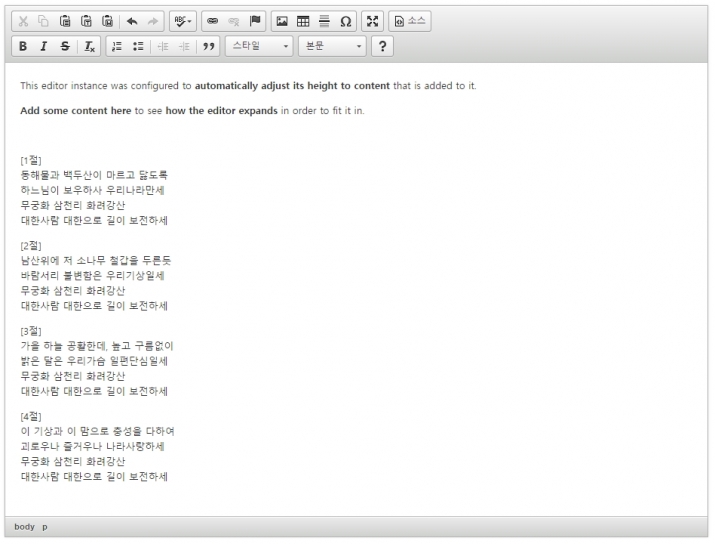715x544 pixels.
Task: Open the 스타일 styles dropdown
Action: coord(259,46)
